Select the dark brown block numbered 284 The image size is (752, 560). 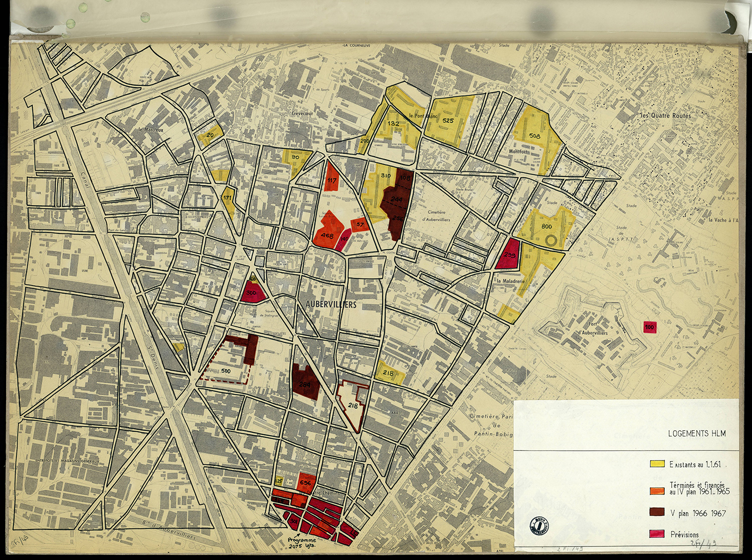pos(304,384)
